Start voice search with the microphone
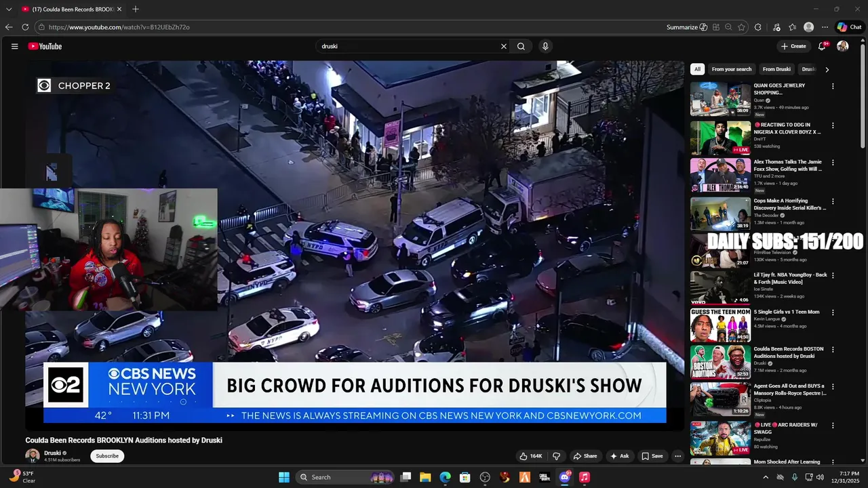Screen dimensions: 868x488 pos(545,46)
